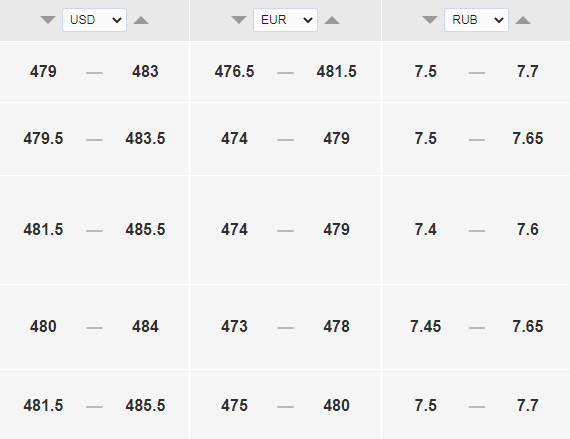Open the USD currency dropdown
Viewport: 570px width, 439px height.
(95, 20)
